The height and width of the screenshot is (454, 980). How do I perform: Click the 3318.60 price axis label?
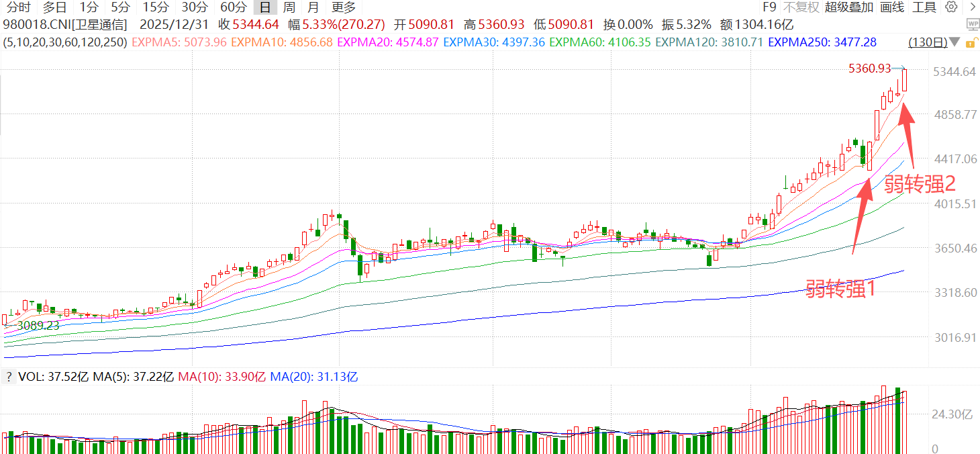point(954,293)
